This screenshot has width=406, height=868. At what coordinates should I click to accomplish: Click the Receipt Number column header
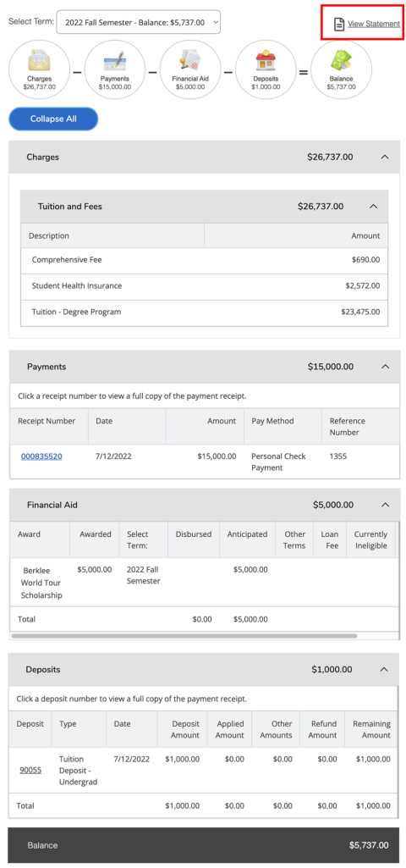point(49,426)
